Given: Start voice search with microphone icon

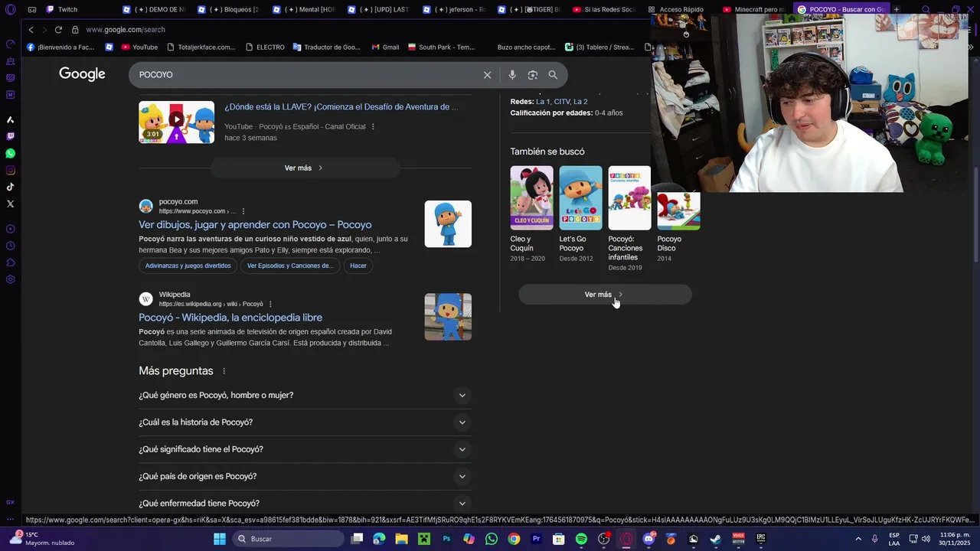Looking at the screenshot, I should (x=512, y=75).
